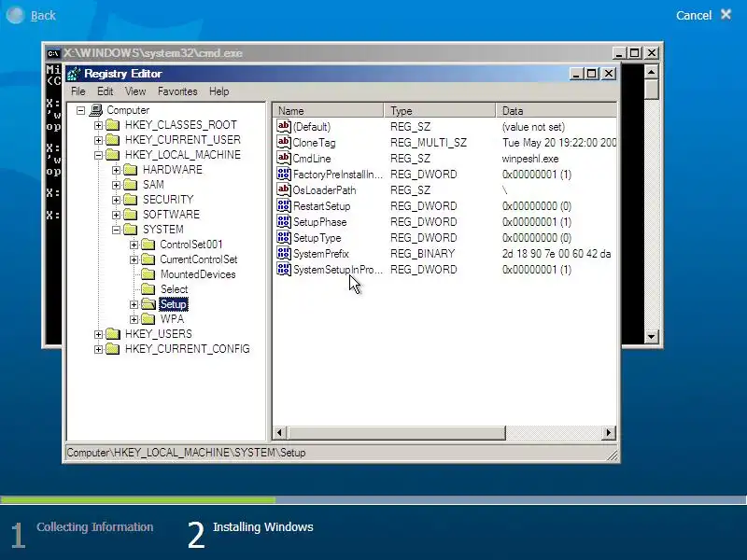Collapse the Computer root node
Viewport: 747px width, 560px height.
click(81, 110)
